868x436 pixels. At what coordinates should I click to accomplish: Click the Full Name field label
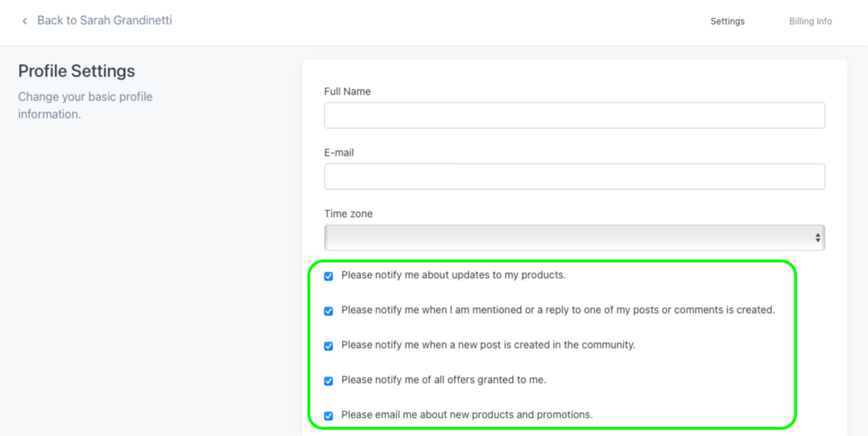[347, 92]
